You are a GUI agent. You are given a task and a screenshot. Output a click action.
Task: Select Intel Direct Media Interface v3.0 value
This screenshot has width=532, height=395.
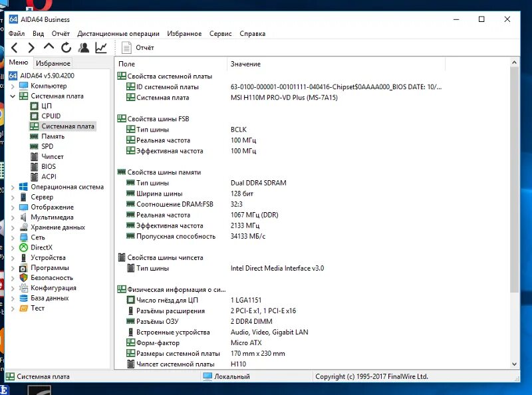click(x=277, y=268)
